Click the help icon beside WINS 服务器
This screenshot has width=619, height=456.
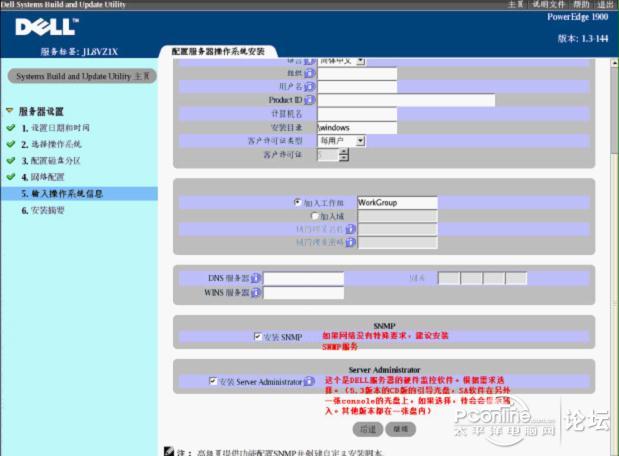pos(257,293)
